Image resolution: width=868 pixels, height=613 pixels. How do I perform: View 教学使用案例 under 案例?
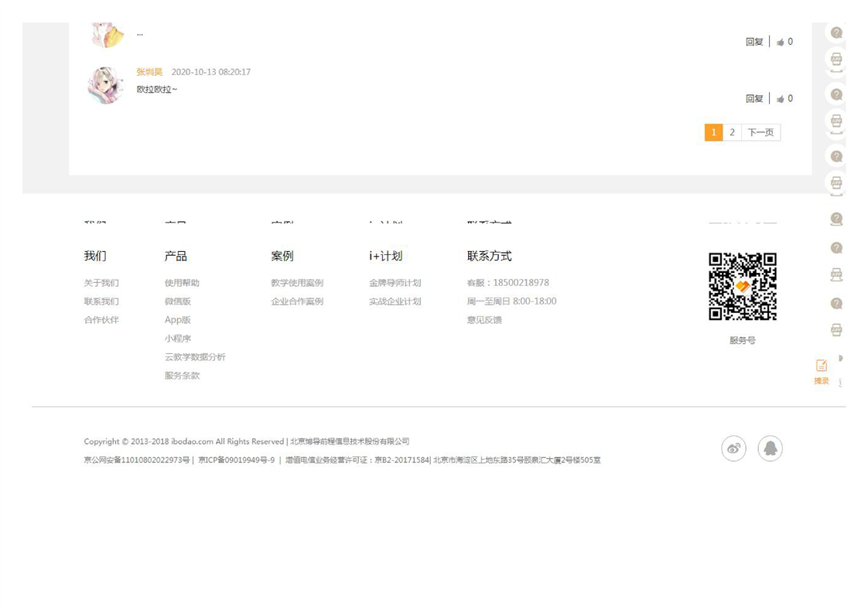tap(297, 283)
